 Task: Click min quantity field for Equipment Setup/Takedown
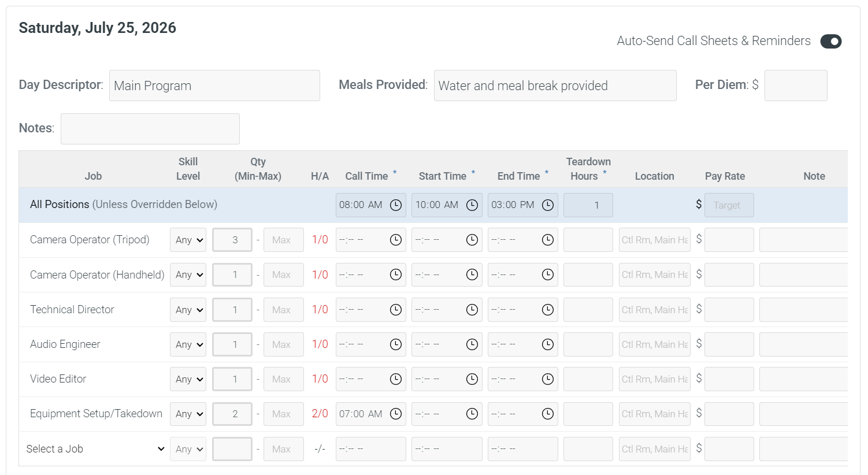pyautogui.click(x=232, y=414)
